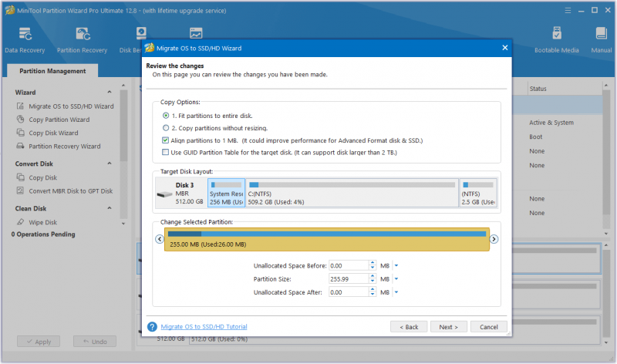Open the Migrate OS to SSD/HD Tutorial link
This screenshot has width=617, height=364.
204,327
